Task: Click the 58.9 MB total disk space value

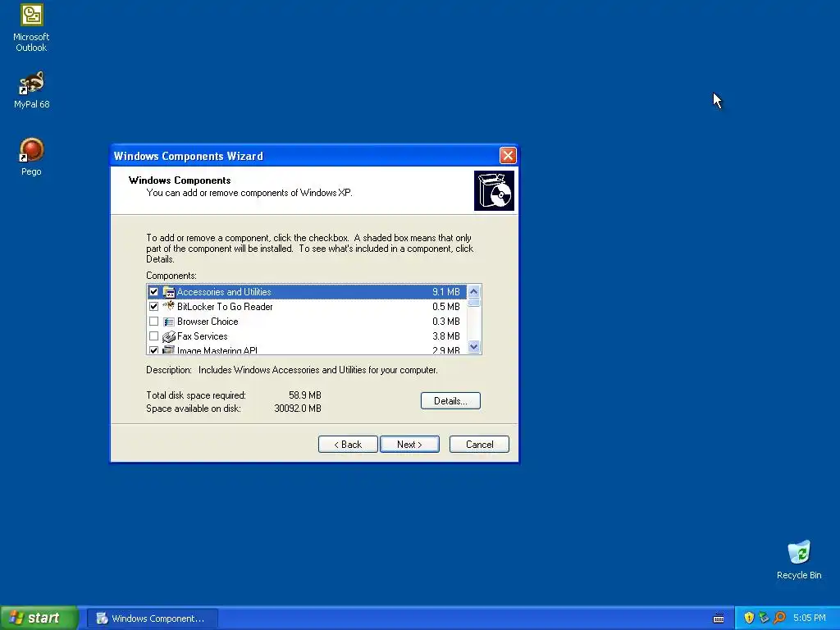Action: [305, 395]
